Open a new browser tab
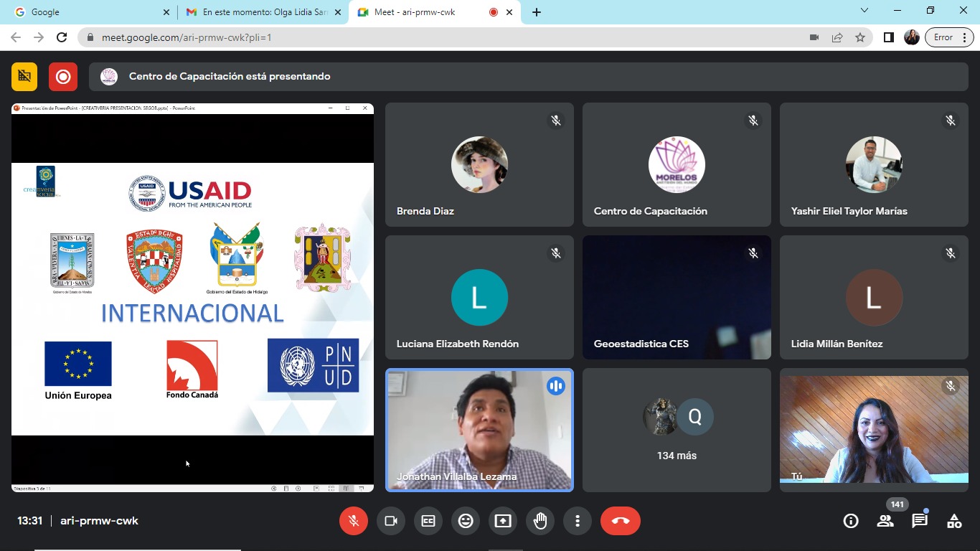The width and height of the screenshot is (980, 551). [537, 12]
